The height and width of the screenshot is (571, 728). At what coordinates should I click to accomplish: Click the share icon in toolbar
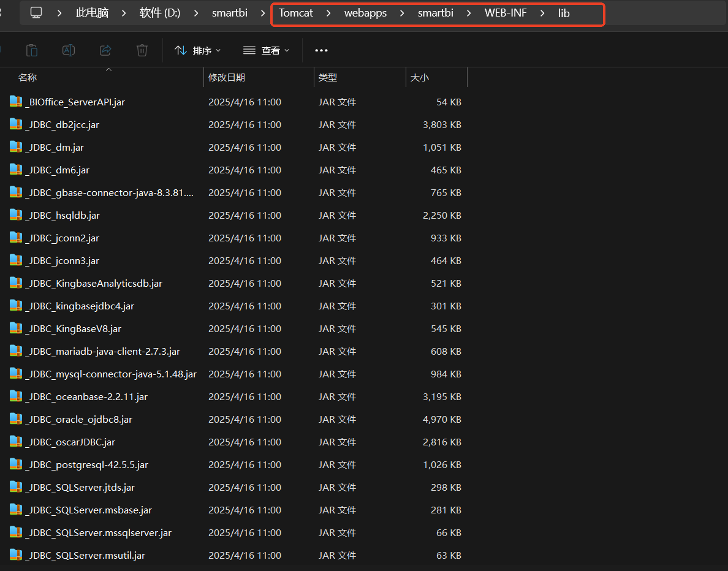pyautogui.click(x=105, y=50)
